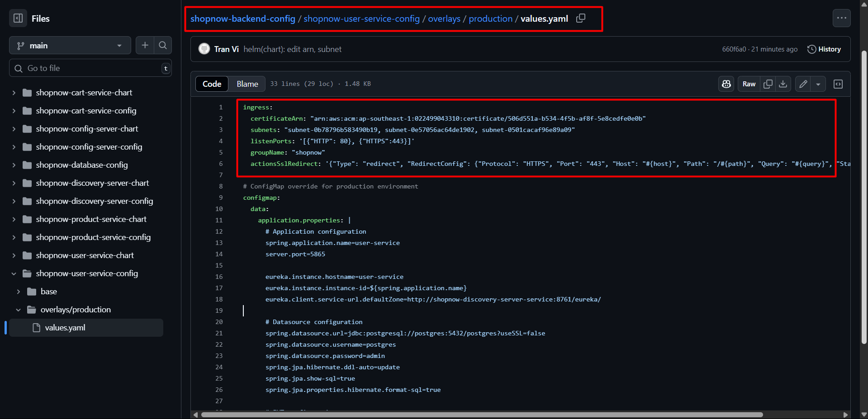Copy raw file contents icon
This screenshot has width=868, height=419.
[768, 84]
